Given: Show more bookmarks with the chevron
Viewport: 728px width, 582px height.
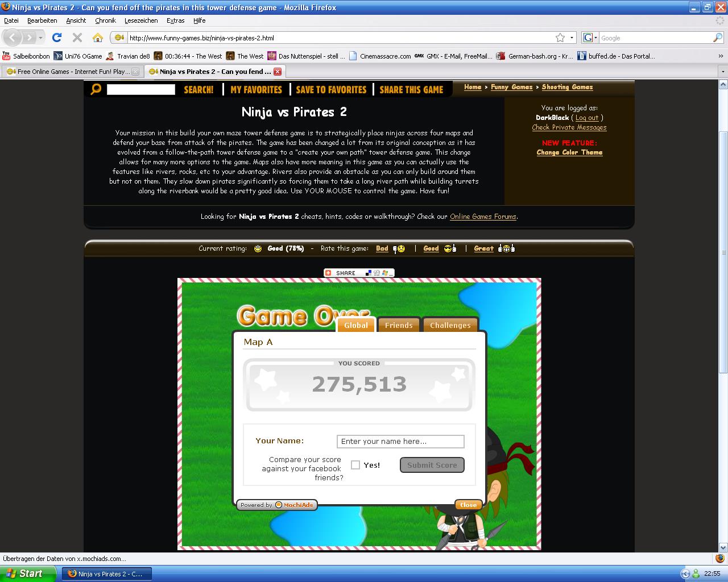Looking at the screenshot, I should (721, 56).
